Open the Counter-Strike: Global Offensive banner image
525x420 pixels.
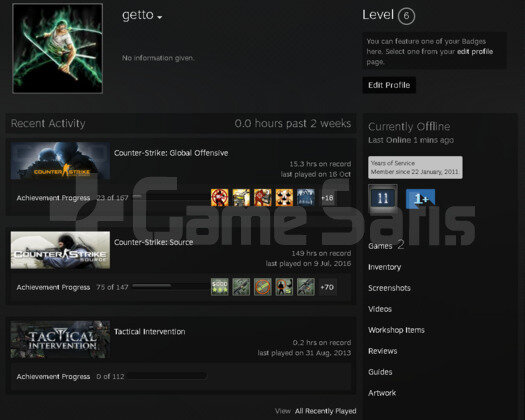point(60,160)
